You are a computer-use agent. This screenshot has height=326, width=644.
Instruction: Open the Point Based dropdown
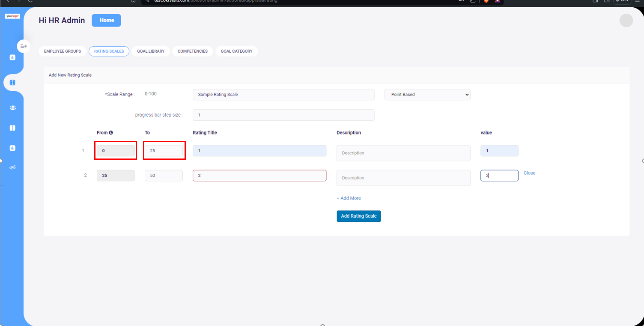pos(427,95)
